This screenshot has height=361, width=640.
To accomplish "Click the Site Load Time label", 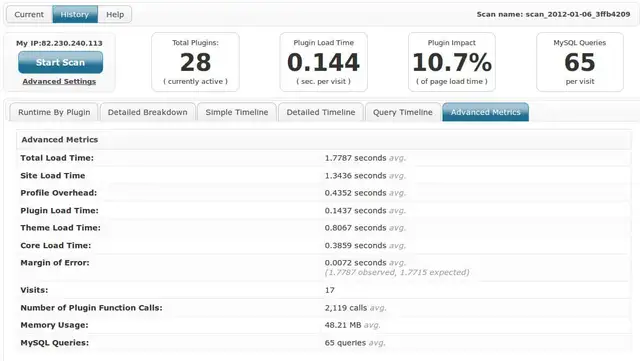I will coord(53,176).
